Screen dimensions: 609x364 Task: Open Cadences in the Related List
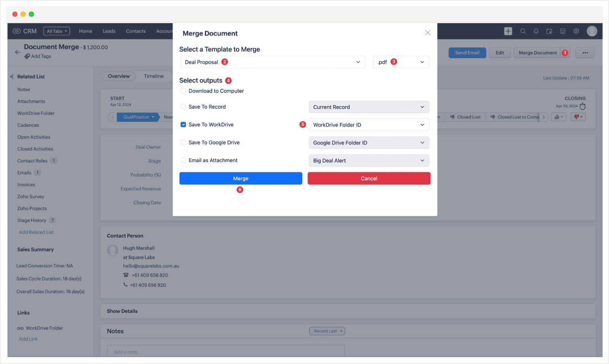point(28,125)
